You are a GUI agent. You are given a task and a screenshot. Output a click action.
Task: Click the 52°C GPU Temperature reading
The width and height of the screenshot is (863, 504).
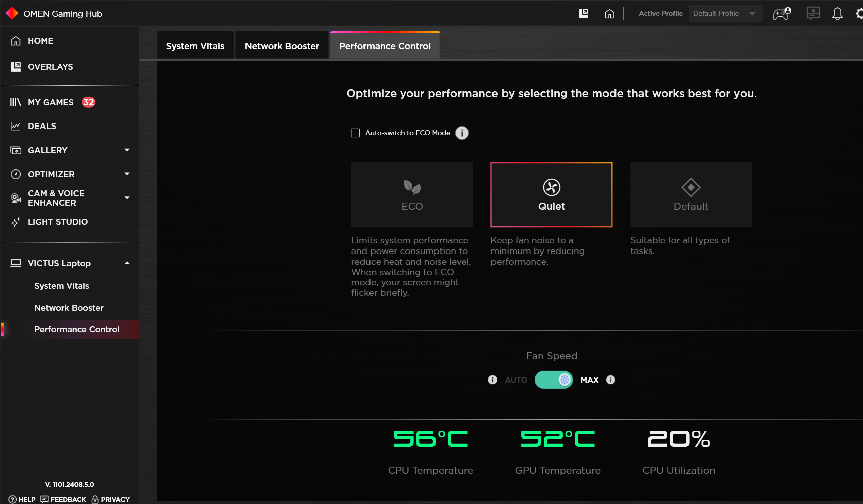[x=558, y=439]
